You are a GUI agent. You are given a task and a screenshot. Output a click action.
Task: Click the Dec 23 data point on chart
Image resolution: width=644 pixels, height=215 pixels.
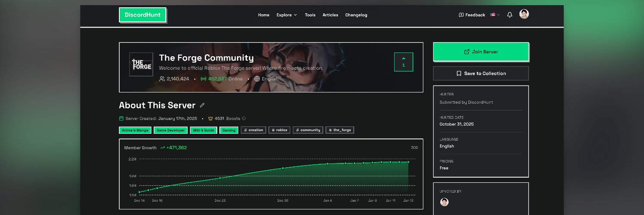(220, 178)
